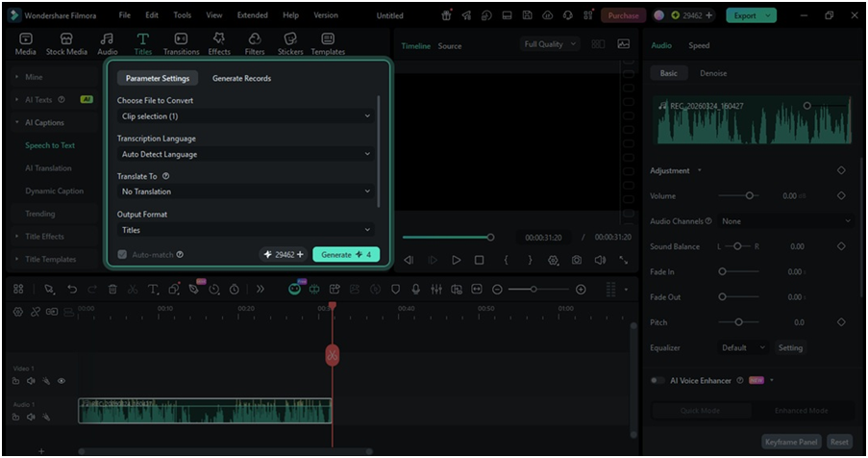Select the Text tool in timeline toolbar
868x458 pixels.
click(x=153, y=289)
